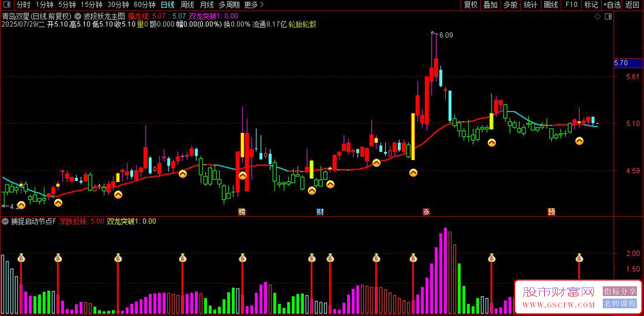Click the 捕捉启动节点F indicator name
644x316 pixels.
33,221
